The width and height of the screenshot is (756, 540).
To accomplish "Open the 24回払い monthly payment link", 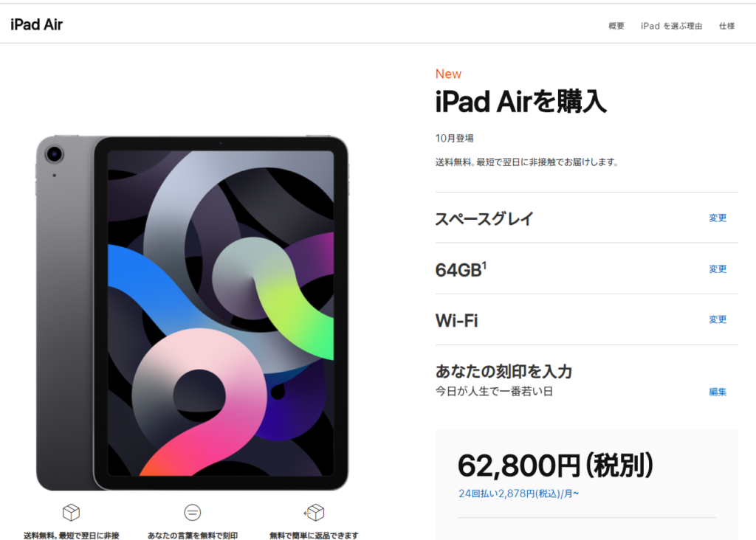I will click(519, 494).
